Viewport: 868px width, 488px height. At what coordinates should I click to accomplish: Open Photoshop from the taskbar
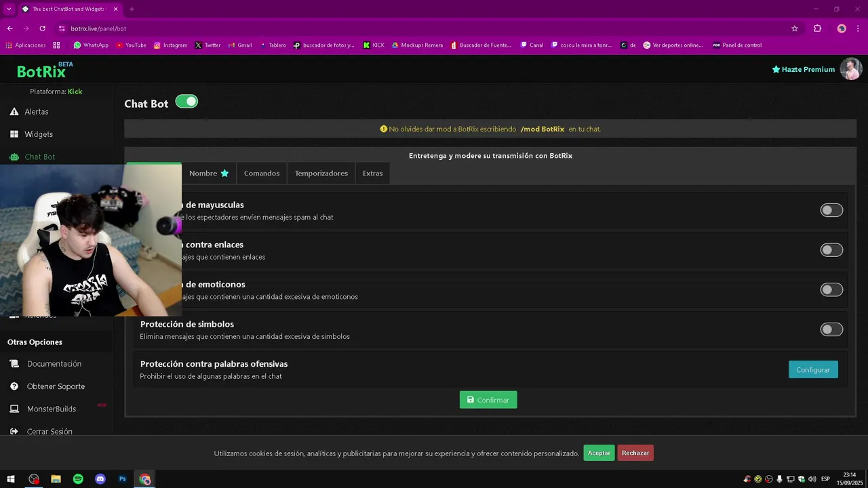point(123,479)
